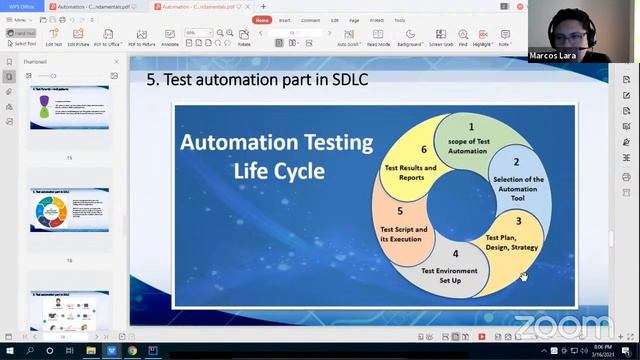Click the last page navigation arrow at bottom
Screen dimensions: 640x360
(x=106, y=337)
